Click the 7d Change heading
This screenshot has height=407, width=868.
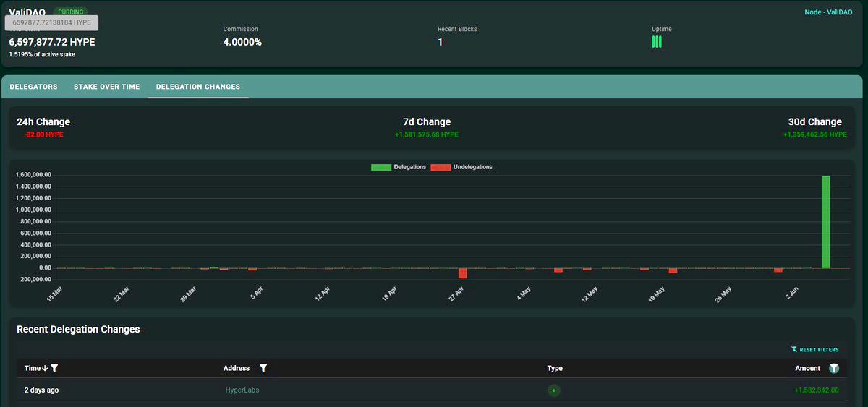click(x=427, y=122)
